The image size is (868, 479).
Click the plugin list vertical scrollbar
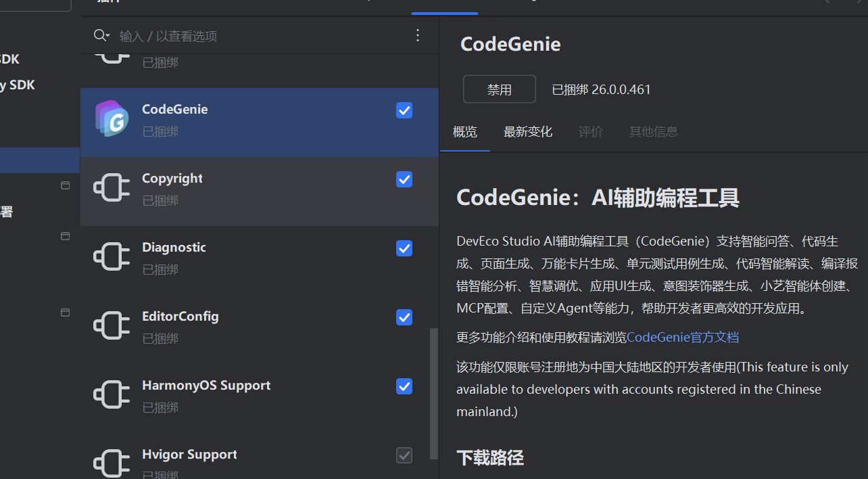[434, 394]
